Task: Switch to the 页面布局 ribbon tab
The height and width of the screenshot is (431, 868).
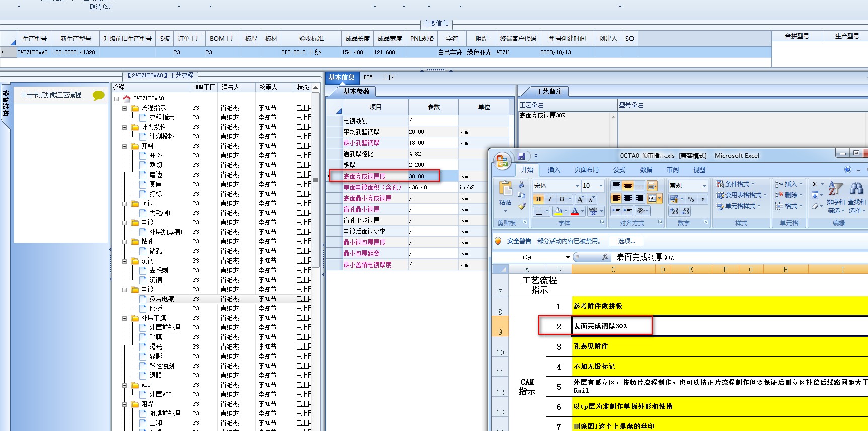Action: click(x=587, y=170)
